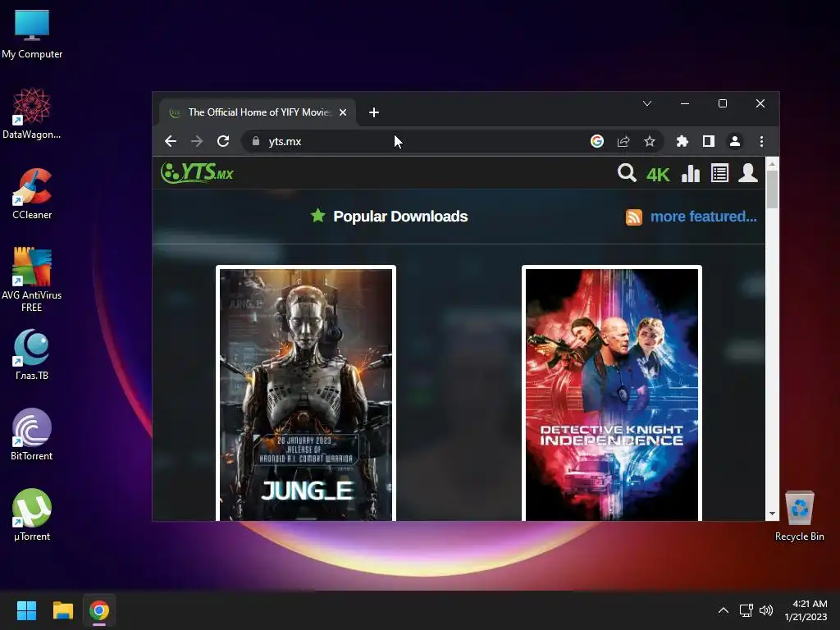This screenshot has height=630, width=840.
Task: Open the YTS site search icon
Action: pyautogui.click(x=626, y=173)
